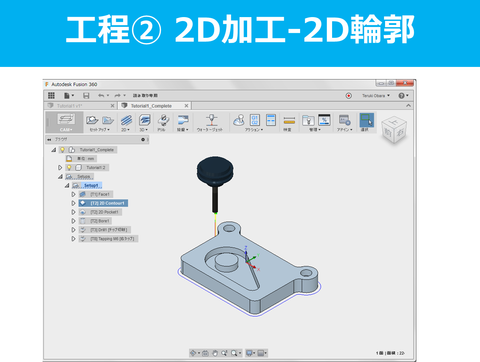Open the Tool Library manage icon
This screenshot has width=480, height=362.
[x=308, y=120]
